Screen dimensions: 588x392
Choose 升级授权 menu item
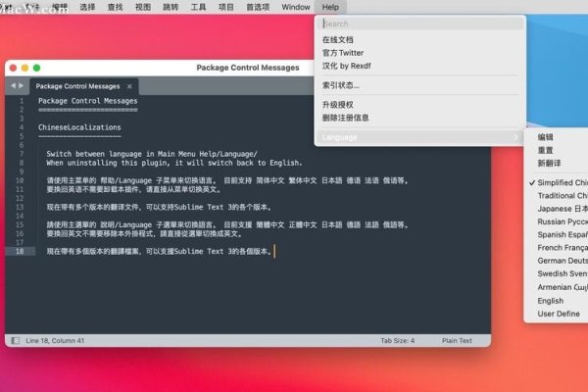pyautogui.click(x=420, y=105)
